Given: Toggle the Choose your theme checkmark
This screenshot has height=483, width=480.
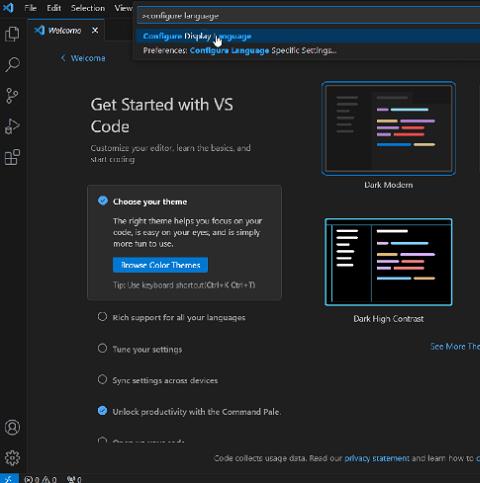Looking at the screenshot, I should [103, 201].
